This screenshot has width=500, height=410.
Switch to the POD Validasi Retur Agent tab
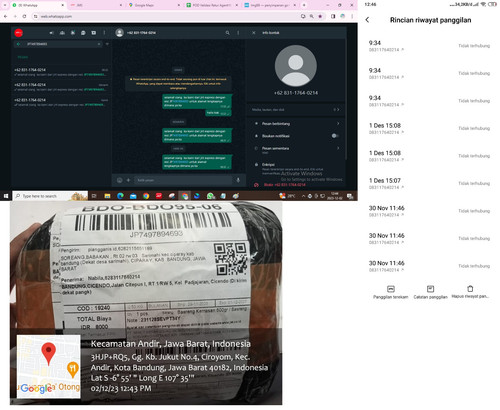pyautogui.click(x=212, y=5)
